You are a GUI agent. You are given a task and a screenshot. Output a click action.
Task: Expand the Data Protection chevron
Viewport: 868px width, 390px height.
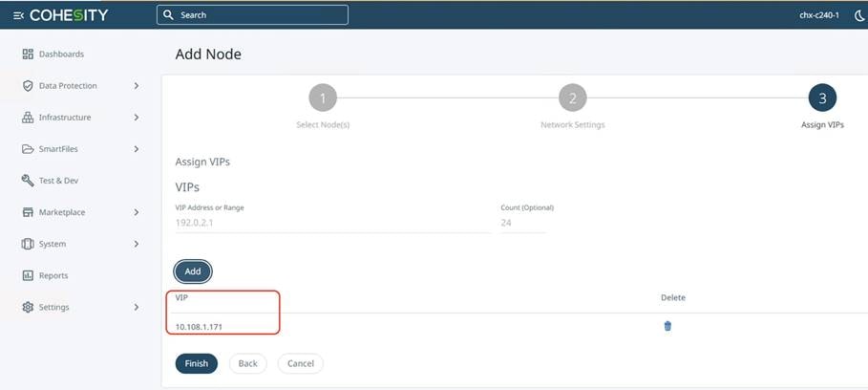click(x=137, y=86)
